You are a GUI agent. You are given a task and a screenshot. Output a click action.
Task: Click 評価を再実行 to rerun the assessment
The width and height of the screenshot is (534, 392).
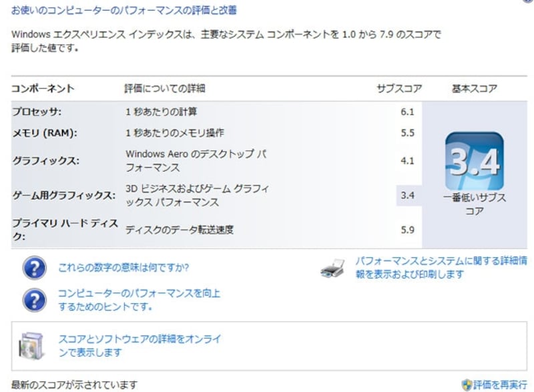coord(499,385)
